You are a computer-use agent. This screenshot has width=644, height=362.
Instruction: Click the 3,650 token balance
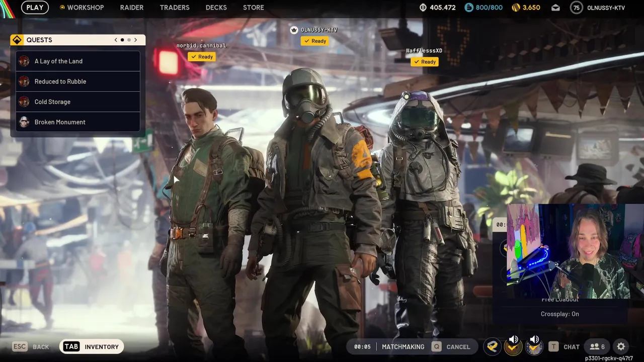[x=531, y=8]
